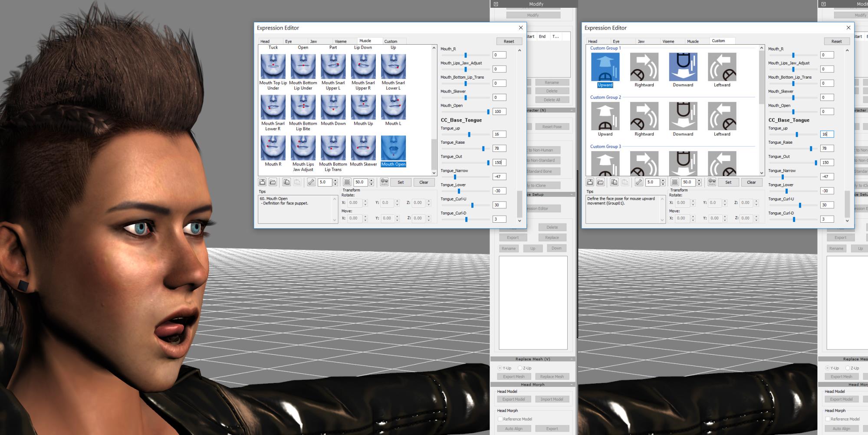The height and width of the screenshot is (435, 868).
Task: Click Tongue_Narrow value field in right editor
Action: (827, 177)
